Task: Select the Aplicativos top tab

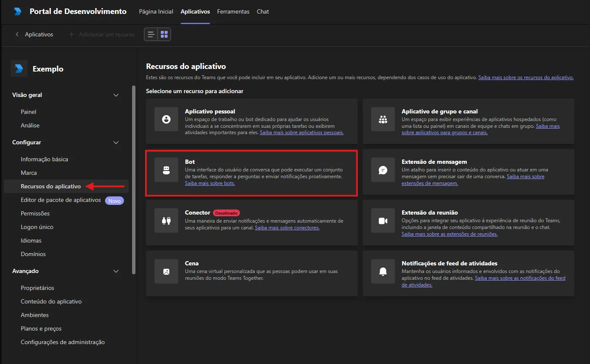Action: click(195, 11)
